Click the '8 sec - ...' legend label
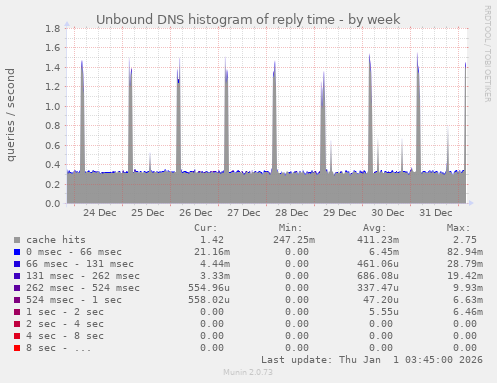497x383 pixels. pyautogui.click(x=58, y=348)
